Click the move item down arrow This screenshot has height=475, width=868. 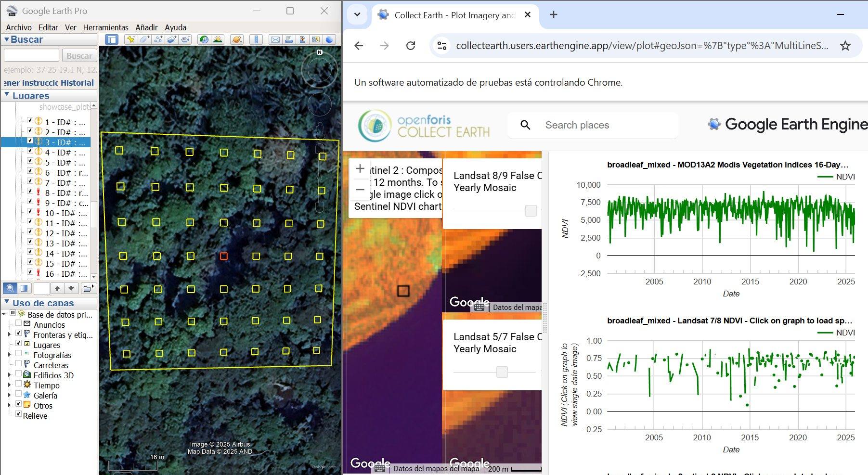[71, 288]
